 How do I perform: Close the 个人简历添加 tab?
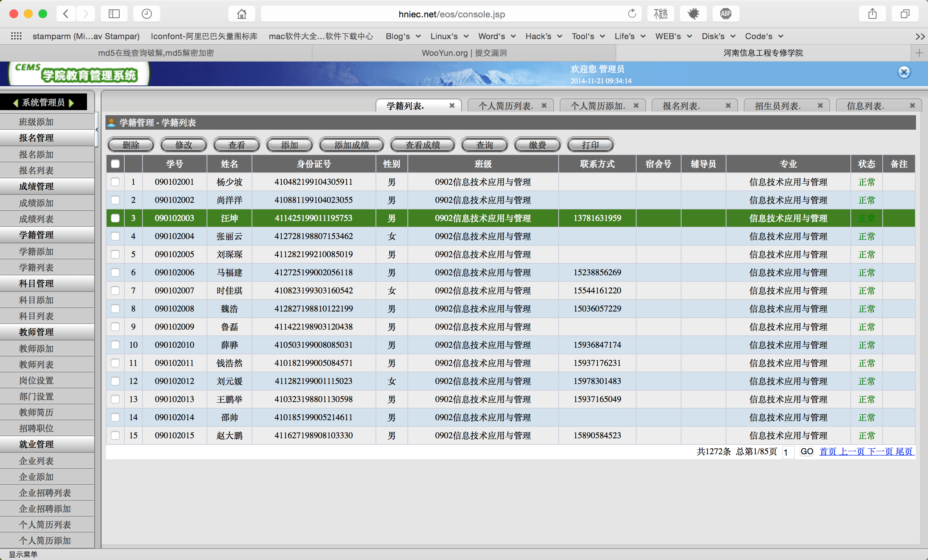(x=636, y=106)
